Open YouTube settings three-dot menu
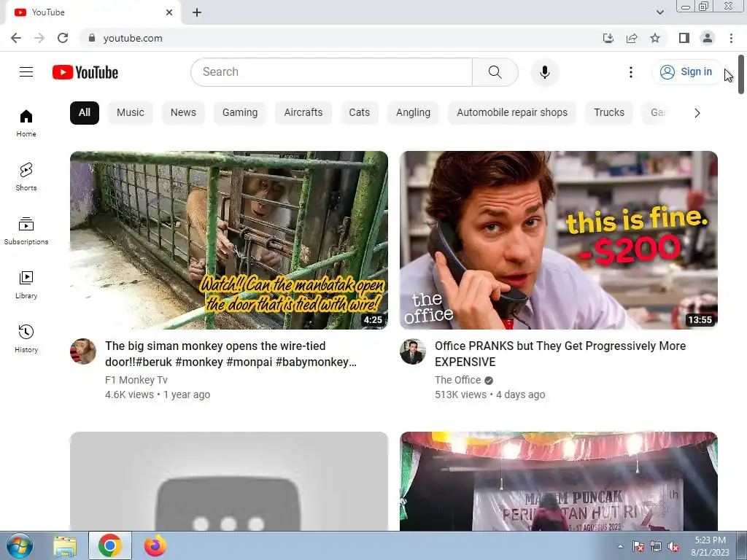The width and height of the screenshot is (747, 560). coord(631,72)
